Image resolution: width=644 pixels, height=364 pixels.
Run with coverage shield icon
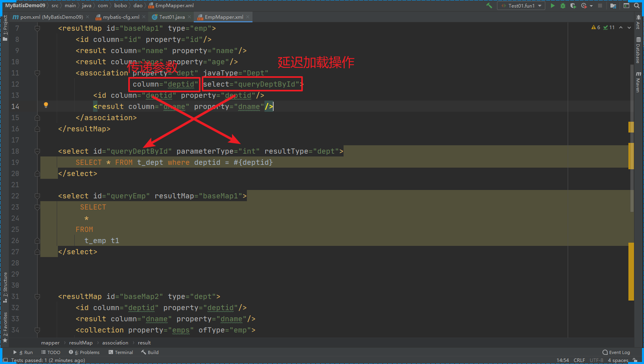coord(573,6)
